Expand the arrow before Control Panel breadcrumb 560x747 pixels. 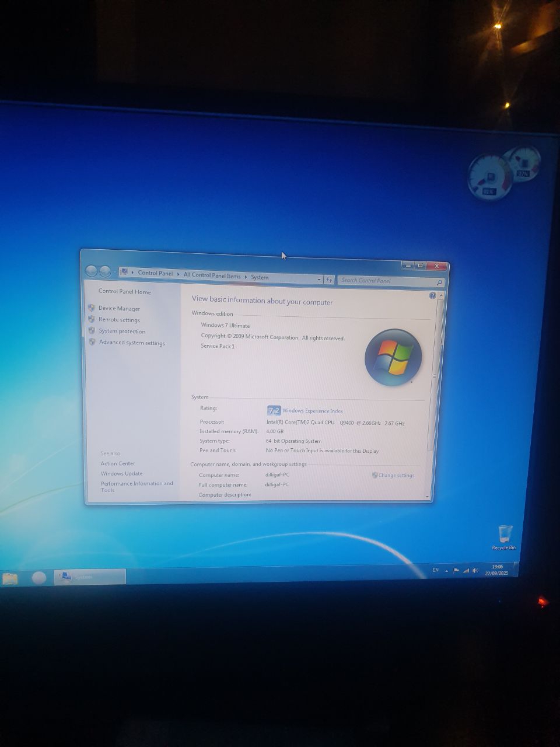pos(133,273)
